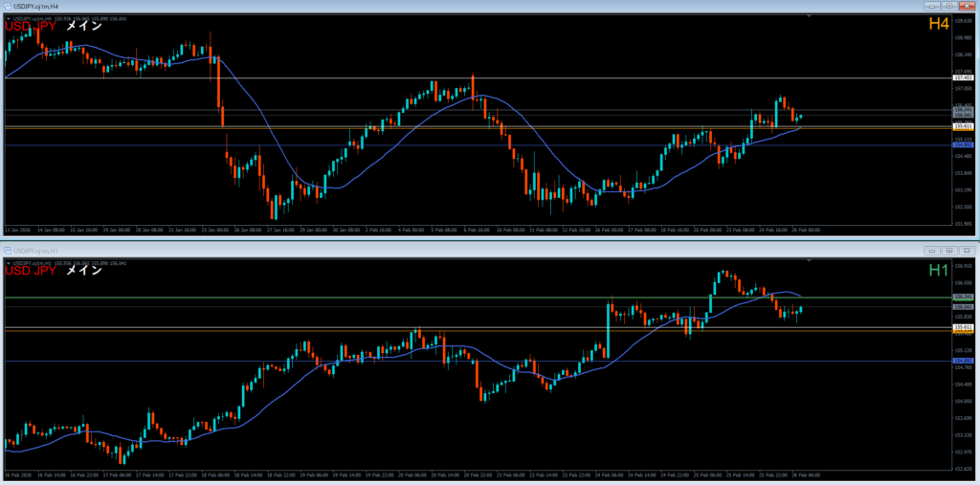Click the red USD JPY label in H4 chart

point(30,26)
